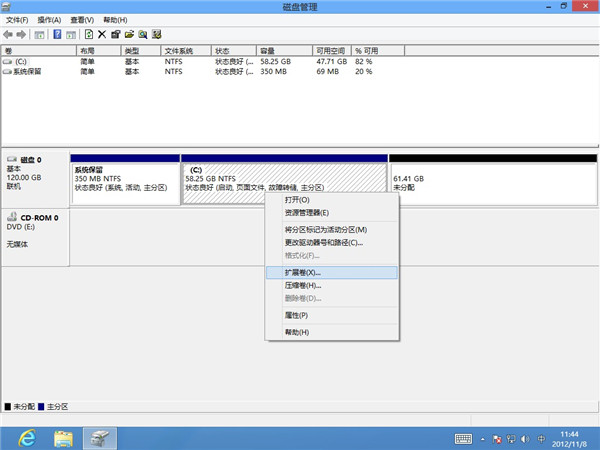Click the back arrow toolbar icon
This screenshot has height=450, width=600.
[x=9, y=34]
